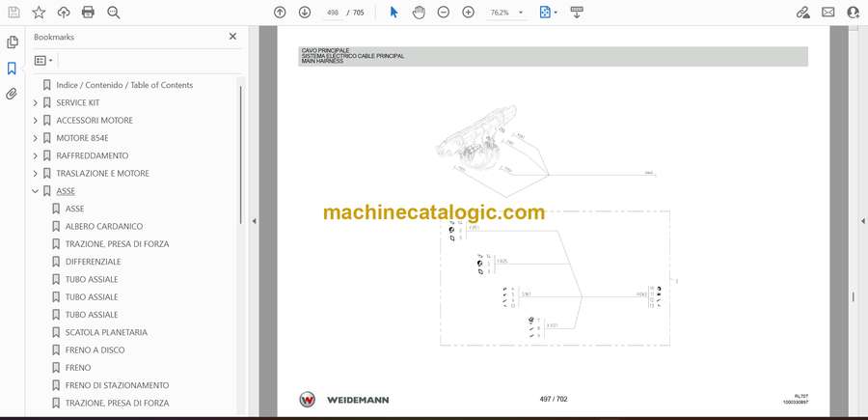
Task: Go to previous page arrow
Action: (280, 13)
